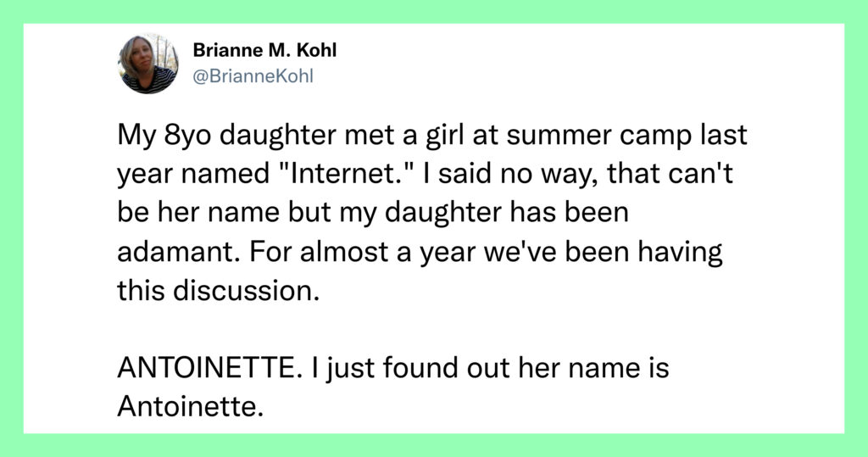The height and width of the screenshot is (457, 868).
Task: Select the quoted word "Internet." in tweet
Action: click(344, 174)
